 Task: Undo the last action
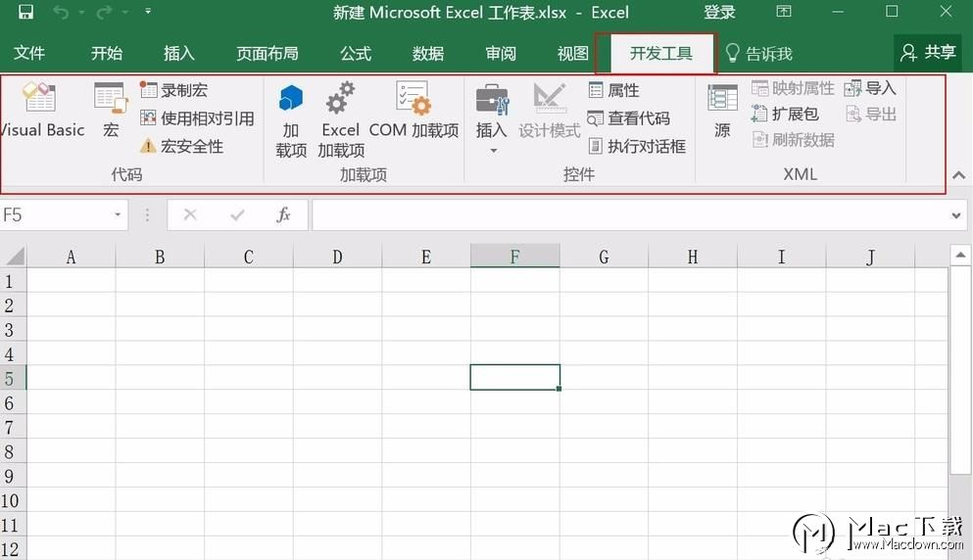61,12
